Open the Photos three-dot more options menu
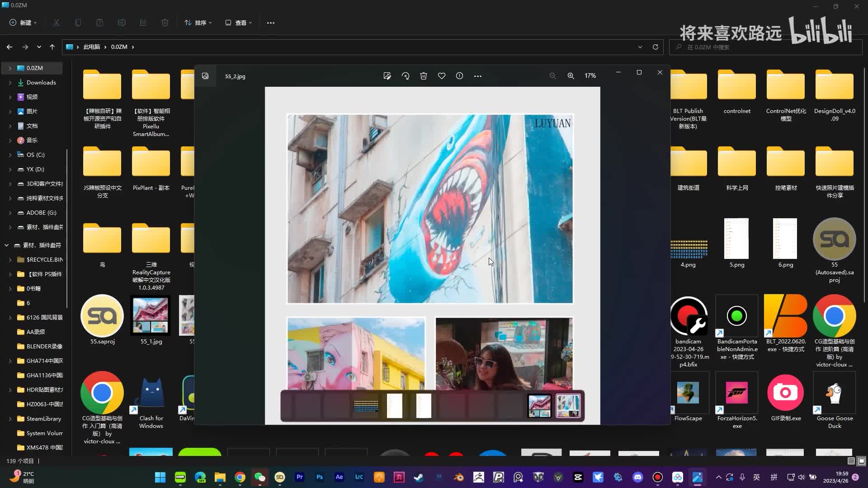The height and width of the screenshot is (488, 868). pos(478,76)
